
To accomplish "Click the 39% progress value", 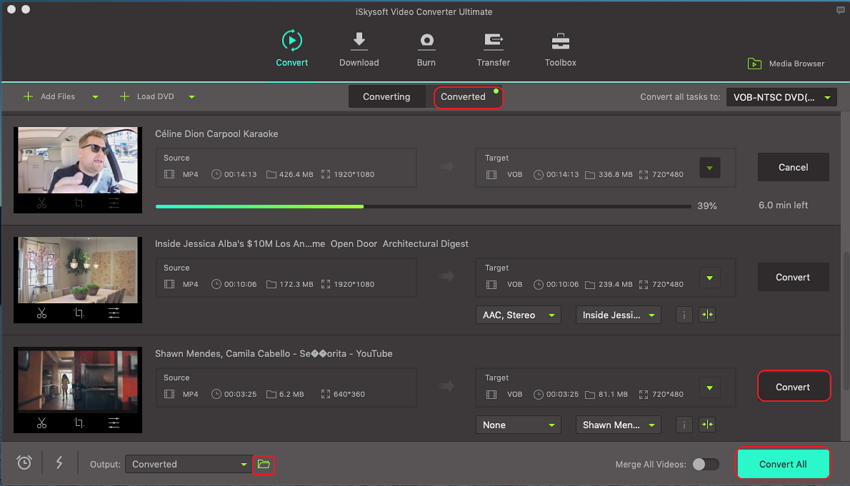I will pos(707,206).
